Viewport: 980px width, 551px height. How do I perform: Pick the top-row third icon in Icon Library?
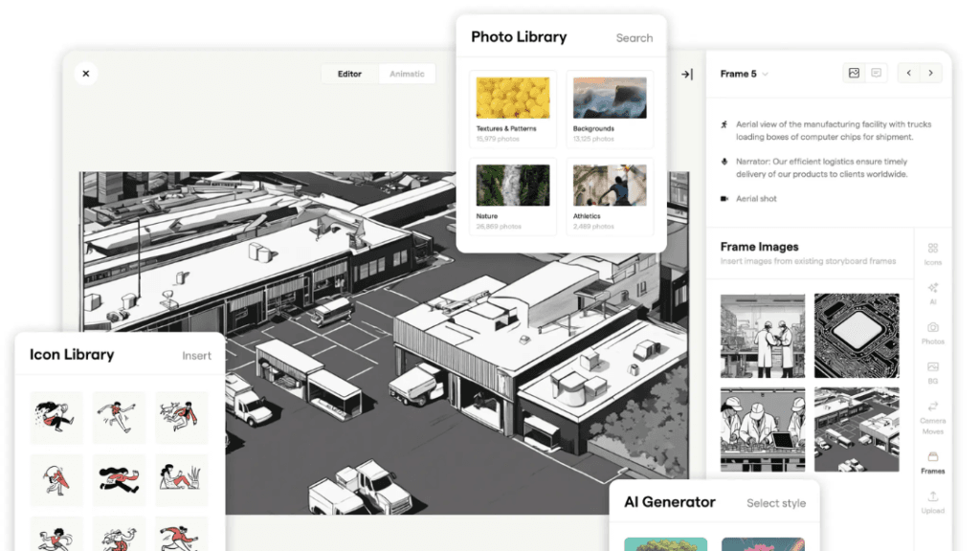click(181, 417)
